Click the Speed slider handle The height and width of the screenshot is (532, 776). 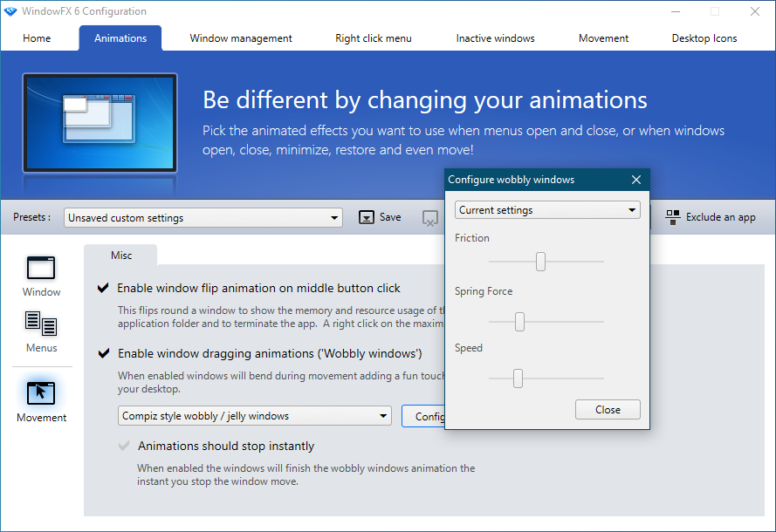tap(518, 379)
